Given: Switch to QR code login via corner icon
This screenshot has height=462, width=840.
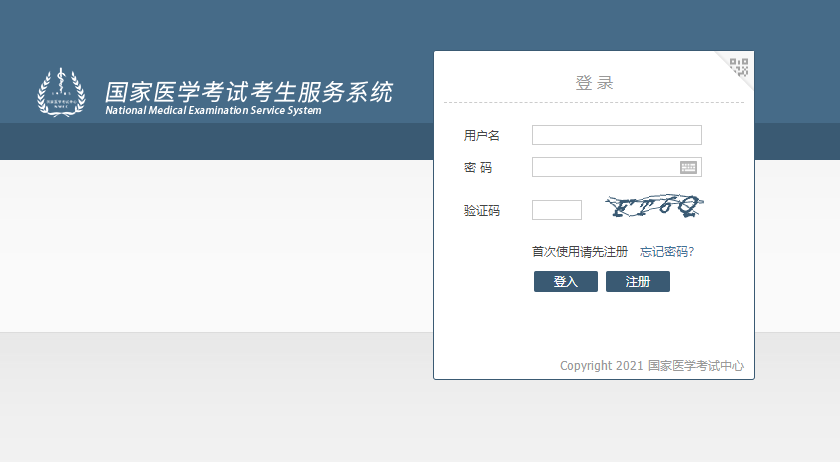Looking at the screenshot, I should coord(739,67).
